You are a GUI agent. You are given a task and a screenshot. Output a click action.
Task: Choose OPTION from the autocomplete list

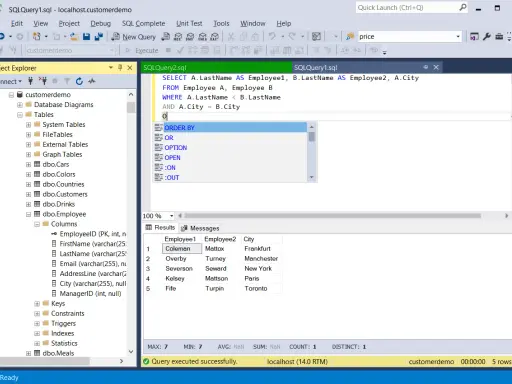tap(230, 148)
